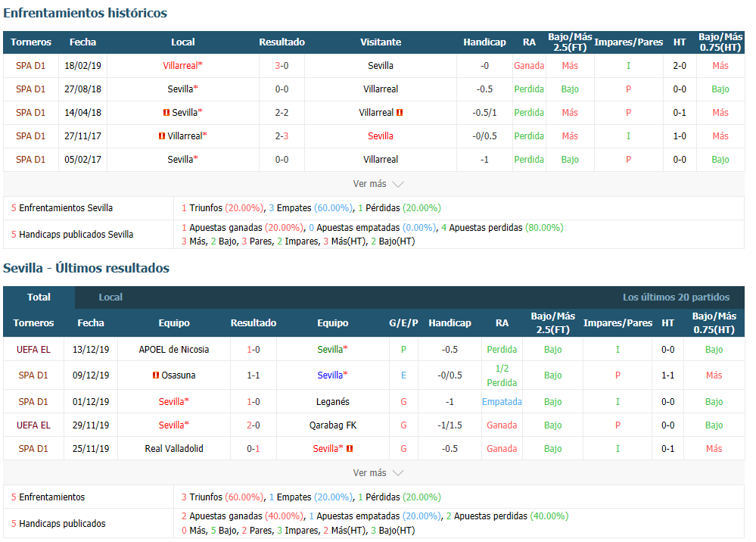Click Resultado column header in historical table
Screen dimensions: 756x542
pos(282,42)
